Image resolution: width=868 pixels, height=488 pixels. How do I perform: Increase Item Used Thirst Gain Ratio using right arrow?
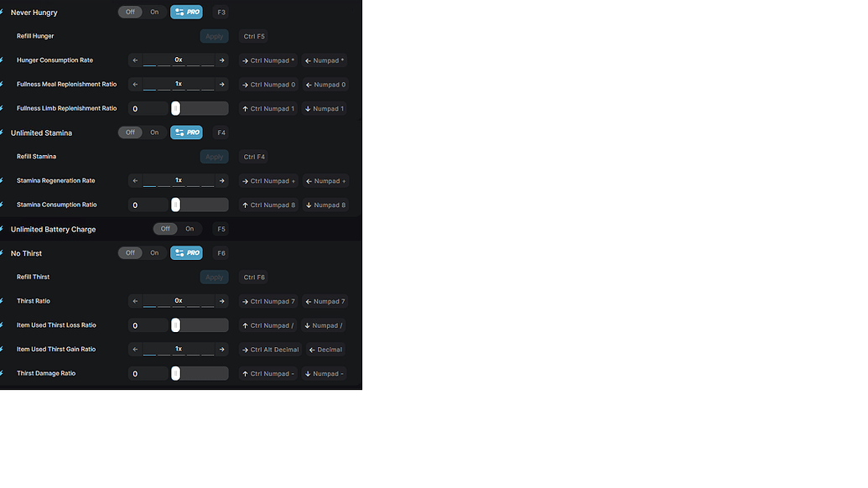[221, 349]
